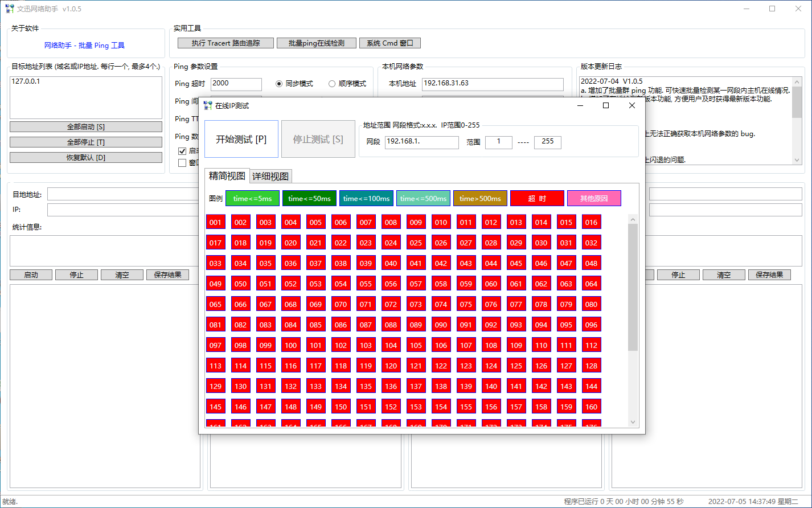Screen dimensions: 812x508
Task: Click the left panel 停止 button
Action: (x=76, y=275)
